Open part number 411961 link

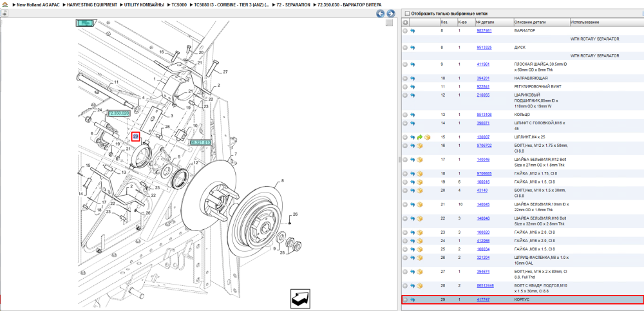pos(483,64)
